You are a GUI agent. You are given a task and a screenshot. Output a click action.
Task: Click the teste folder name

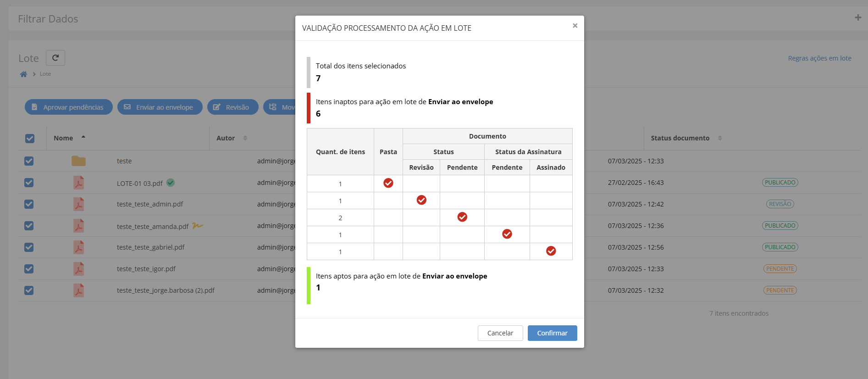pos(124,161)
